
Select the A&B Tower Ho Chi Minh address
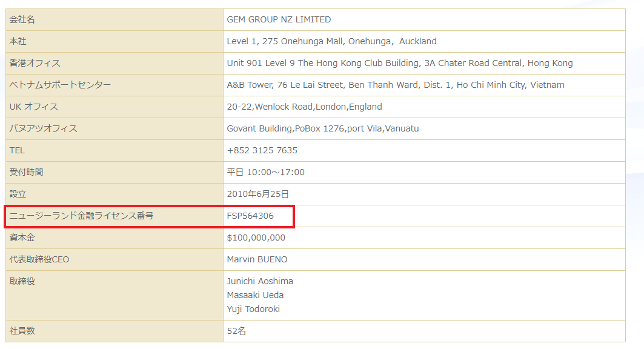click(396, 85)
